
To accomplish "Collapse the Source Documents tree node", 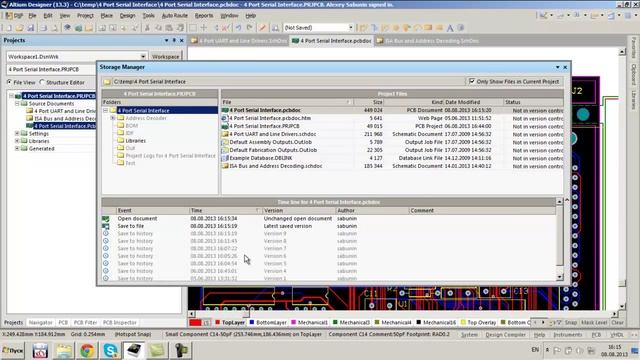I will pyautogui.click(x=17, y=104).
